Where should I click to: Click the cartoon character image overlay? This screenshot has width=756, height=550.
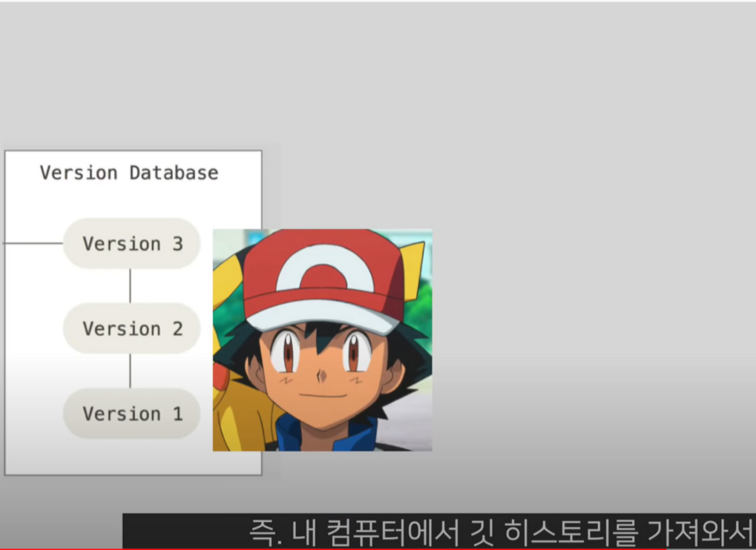click(x=323, y=340)
